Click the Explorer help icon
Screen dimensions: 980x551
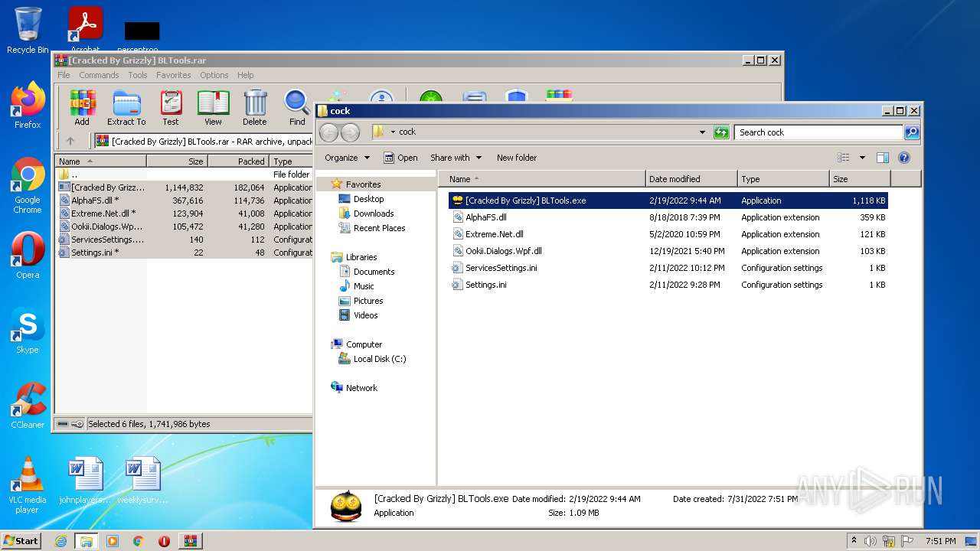tap(904, 158)
